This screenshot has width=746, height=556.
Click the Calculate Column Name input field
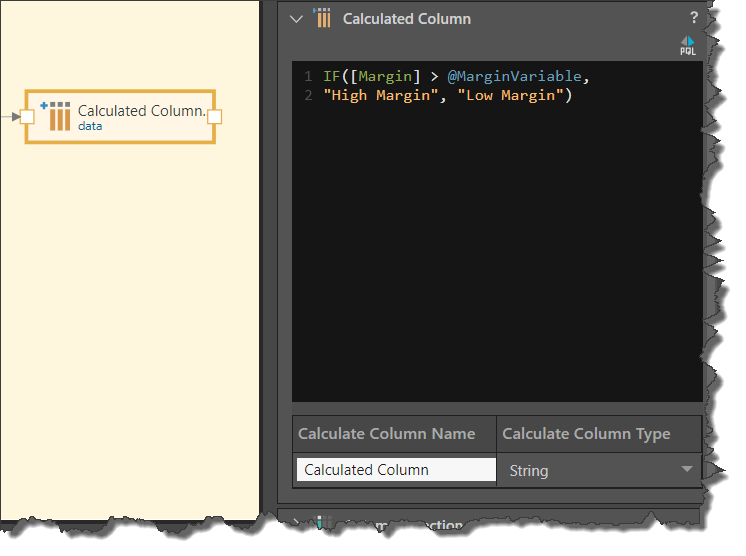point(395,470)
